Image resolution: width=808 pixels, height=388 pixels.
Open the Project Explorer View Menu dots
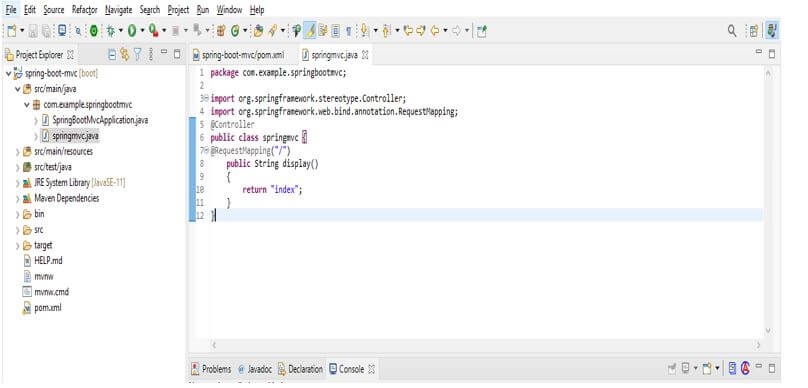(151, 54)
